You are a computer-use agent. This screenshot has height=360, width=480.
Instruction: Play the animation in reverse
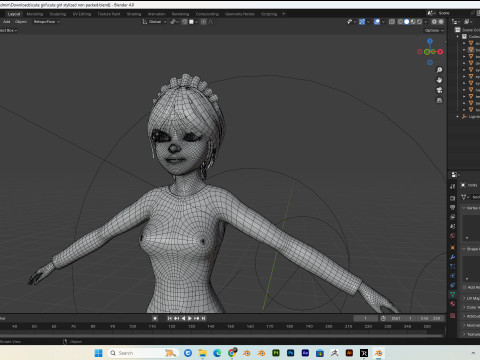pos(183,318)
